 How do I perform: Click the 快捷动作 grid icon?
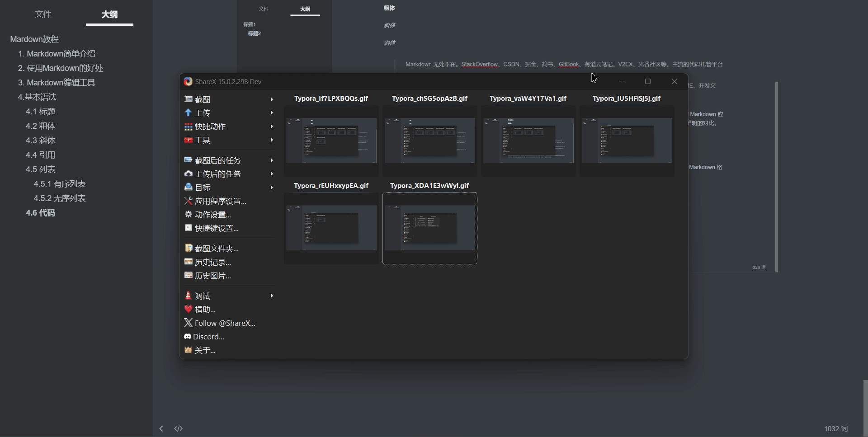[x=189, y=127]
